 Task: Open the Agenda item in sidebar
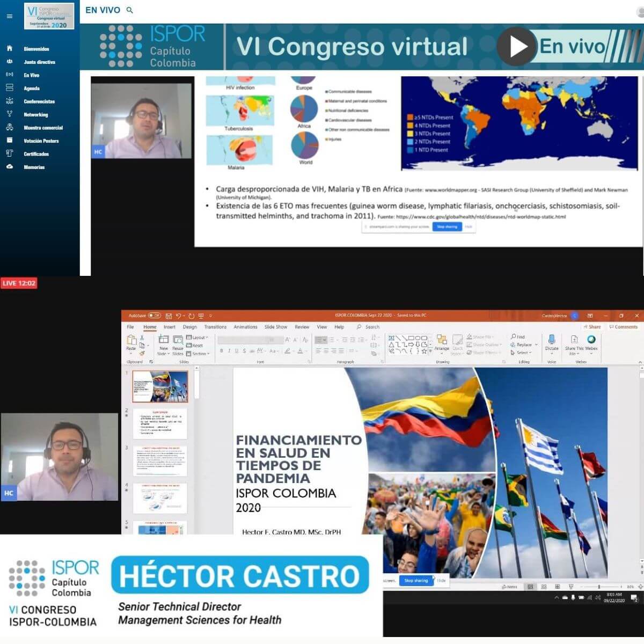[x=32, y=89]
